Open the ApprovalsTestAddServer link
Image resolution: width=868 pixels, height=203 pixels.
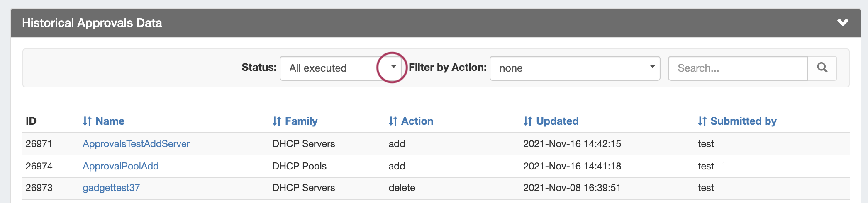tap(136, 144)
